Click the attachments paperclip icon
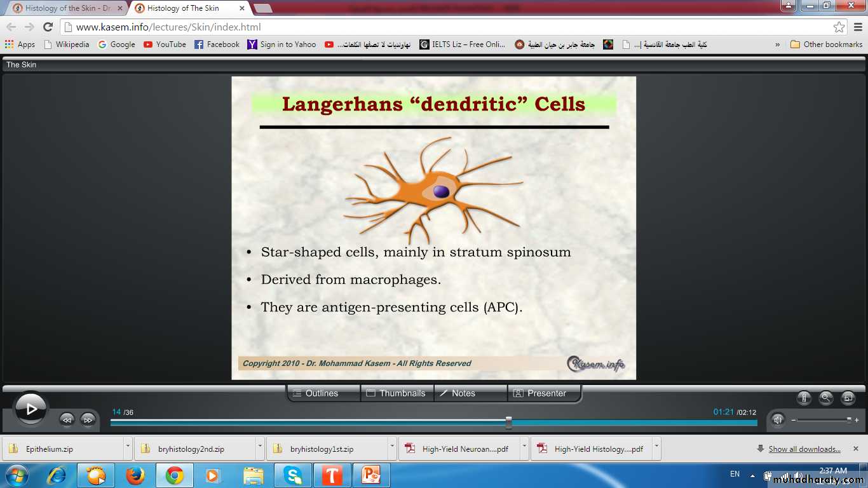Image resolution: width=868 pixels, height=488 pixels. click(x=804, y=398)
